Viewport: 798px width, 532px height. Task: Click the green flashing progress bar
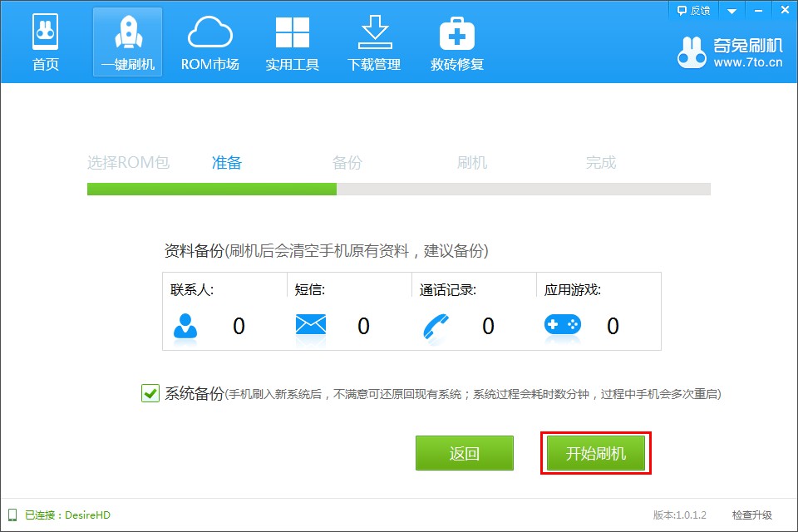pos(398,189)
